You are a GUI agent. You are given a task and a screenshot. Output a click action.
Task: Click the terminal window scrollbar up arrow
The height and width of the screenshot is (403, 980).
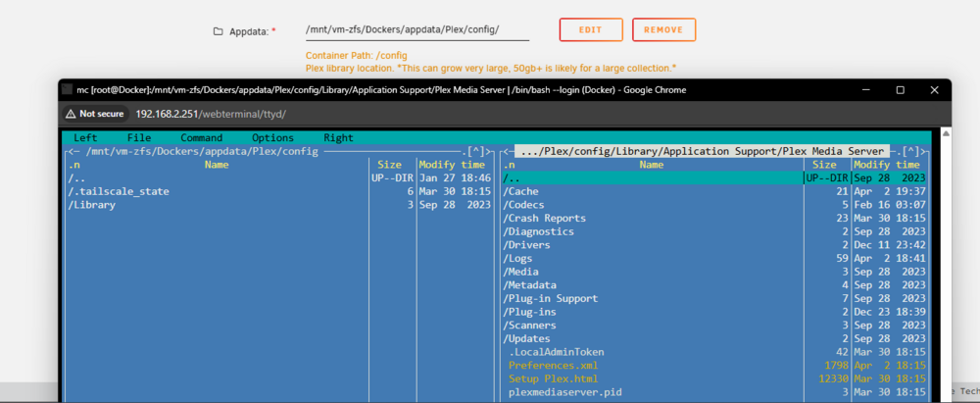pos(945,133)
